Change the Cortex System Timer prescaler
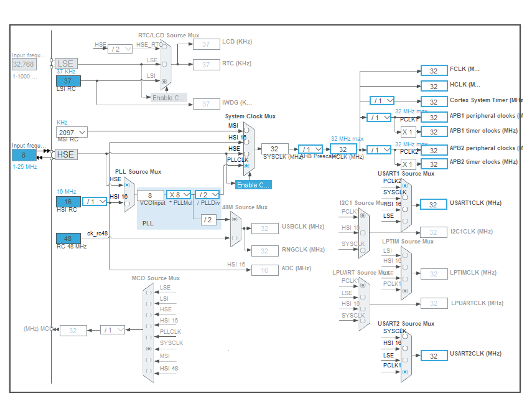The image size is (532, 406). [381, 100]
